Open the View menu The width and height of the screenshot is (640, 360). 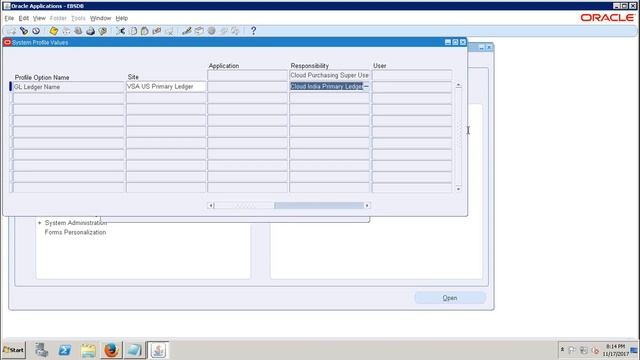[39, 18]
